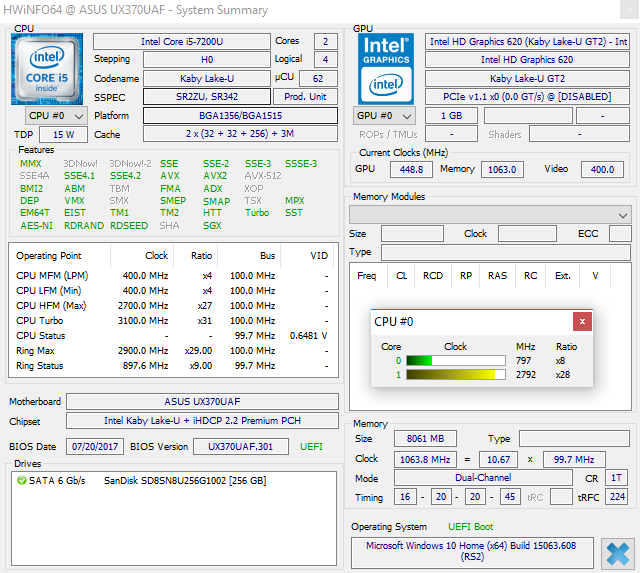This screenshot has width=640, height=573.
Task: Click the Logical processors count field
Action: [x=326, y=60]
